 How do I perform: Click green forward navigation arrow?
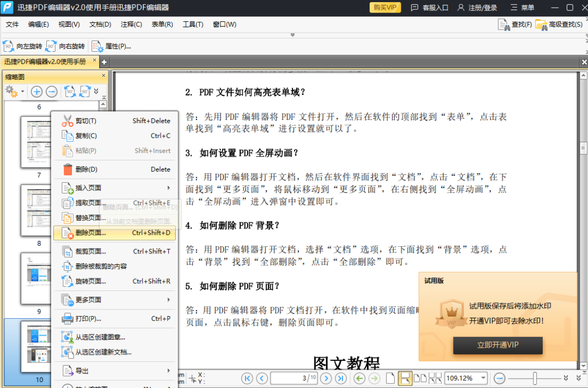click(374, 378)
